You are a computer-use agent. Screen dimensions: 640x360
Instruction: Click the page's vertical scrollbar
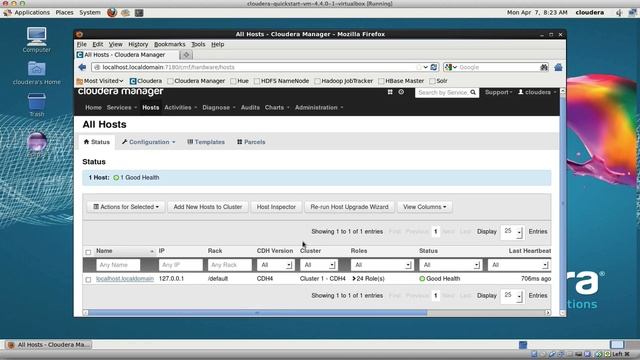(562, 202)
